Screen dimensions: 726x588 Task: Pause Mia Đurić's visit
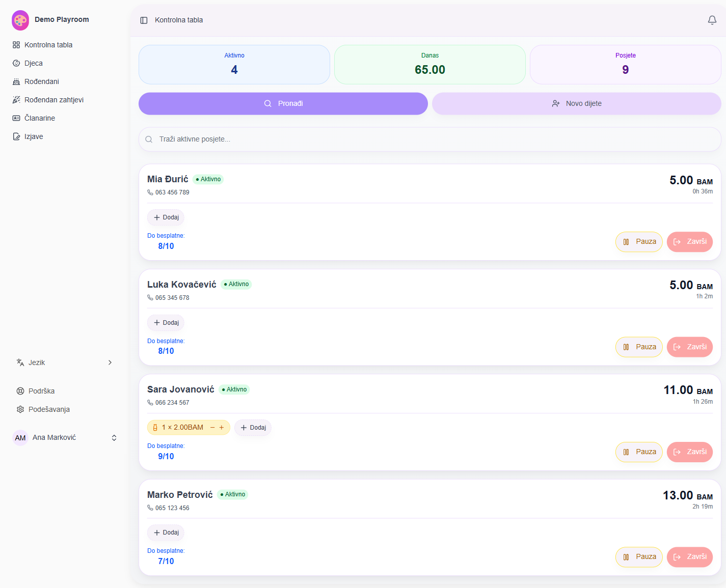[639, 242]
